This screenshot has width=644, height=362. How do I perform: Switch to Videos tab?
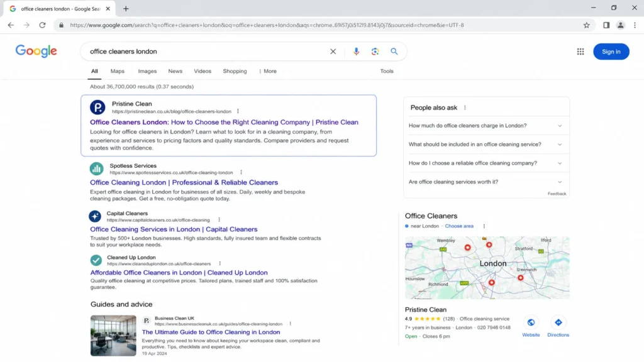(203, 71)
